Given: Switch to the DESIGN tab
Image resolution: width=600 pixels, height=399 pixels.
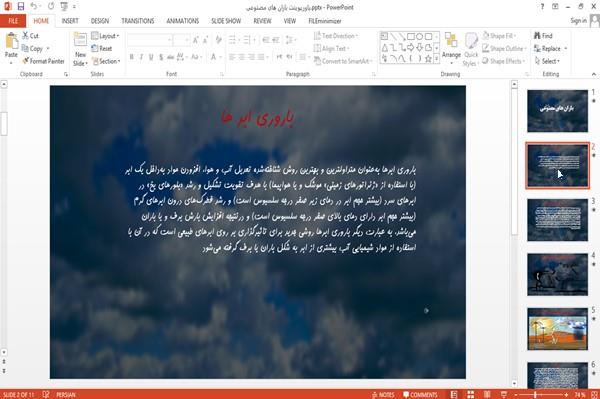Looking at the screenshot, I should 100,21.
